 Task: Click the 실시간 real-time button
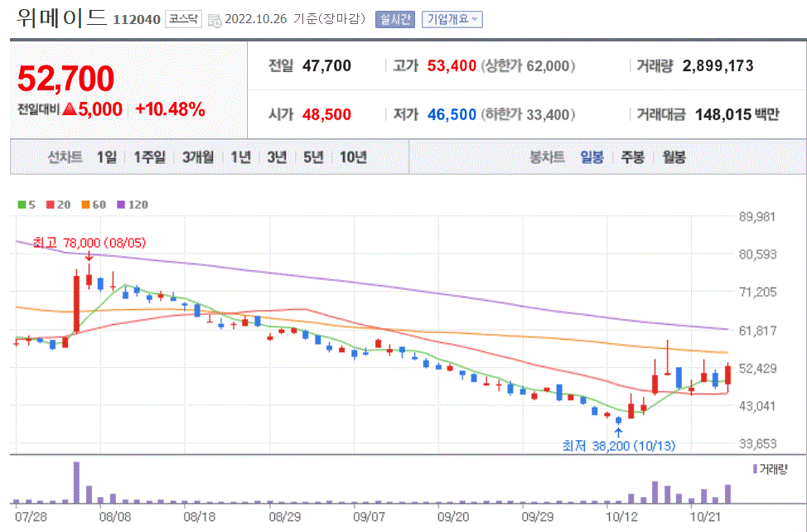[x=394, y=20]
